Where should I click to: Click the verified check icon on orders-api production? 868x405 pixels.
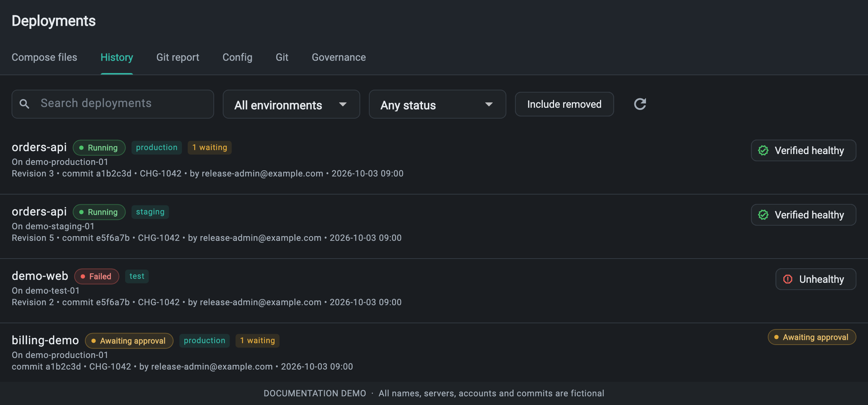(763, 150)
